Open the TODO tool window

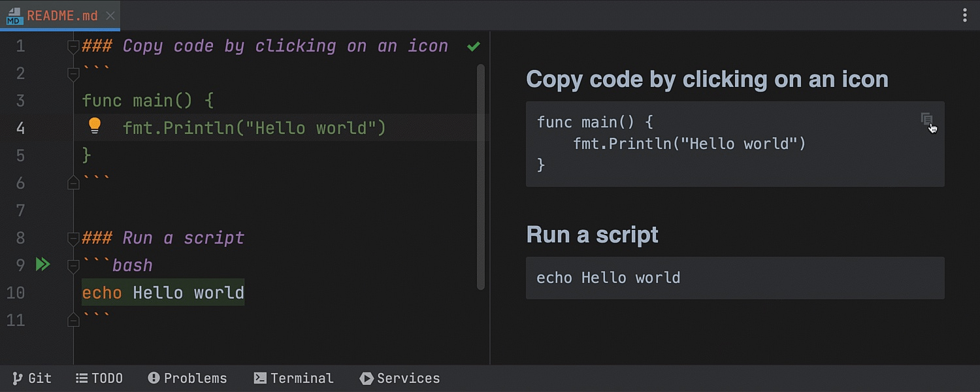pos(99,378)
